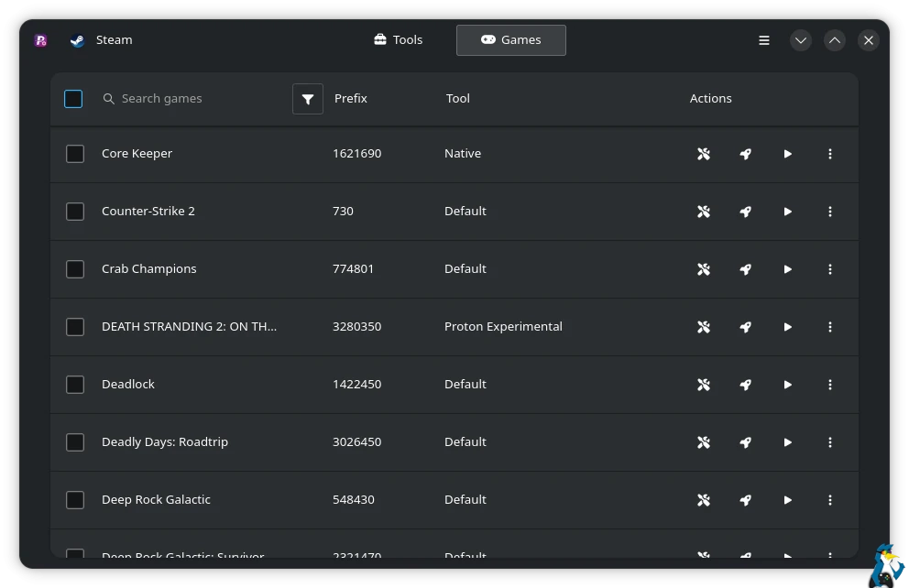909x588 pixels.
Task: Click rocket icon in Counter-Strike 2 row
Action: (x=746, y=212)
